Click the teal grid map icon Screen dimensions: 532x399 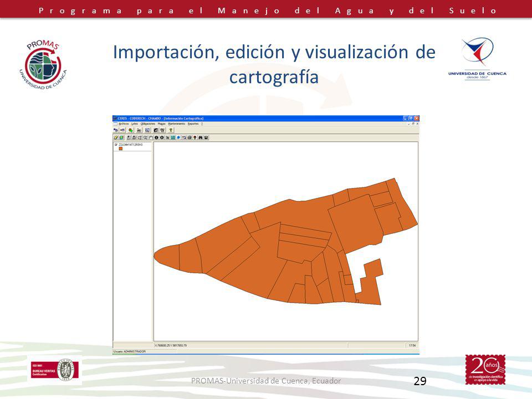[173, 138]
